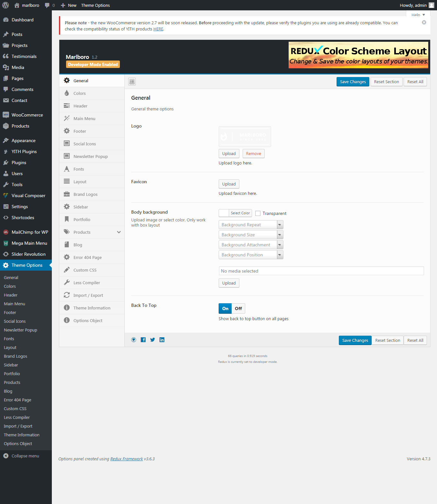Screen dimensions: 437x504
Task: Follow the Redux Framework link in footer
Action: pyautogui.click(x=126, y=459)
